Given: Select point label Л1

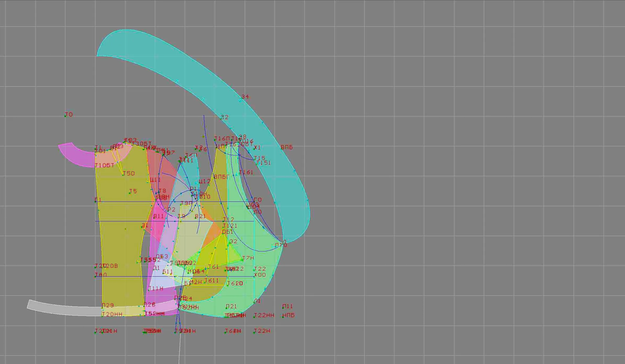Looking at the screenshot, I should [x=257, y=301].
